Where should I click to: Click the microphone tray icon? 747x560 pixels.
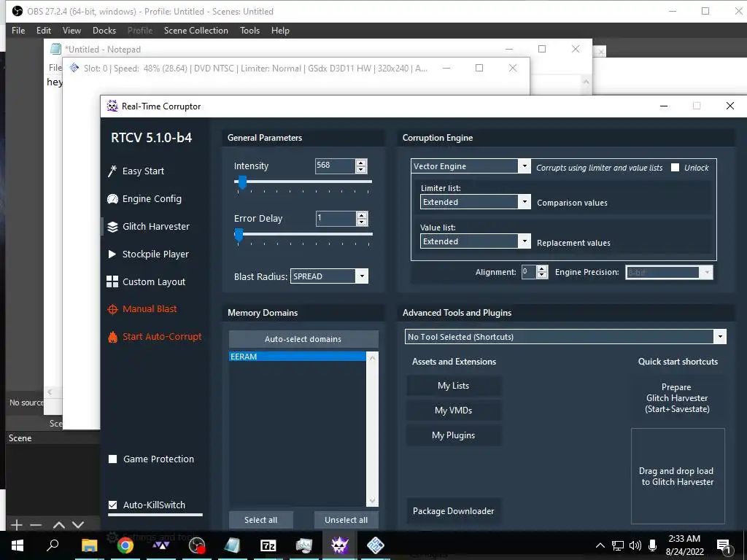[653, 545]
